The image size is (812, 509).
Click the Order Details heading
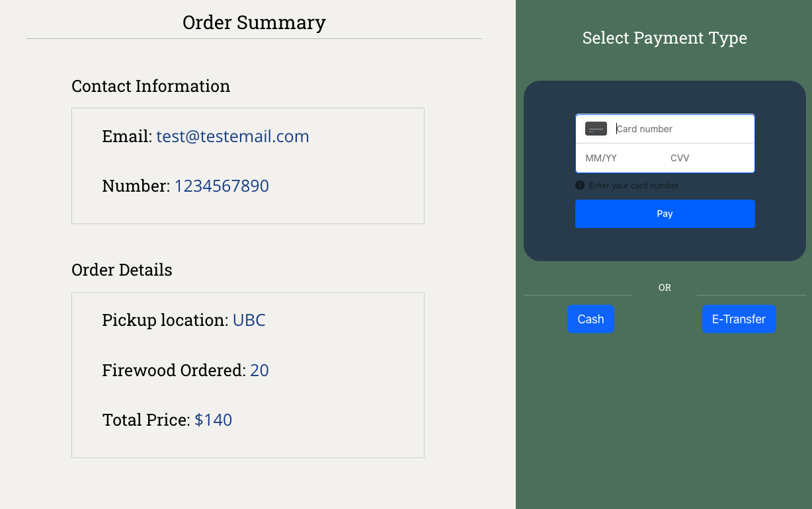(122, 270)
